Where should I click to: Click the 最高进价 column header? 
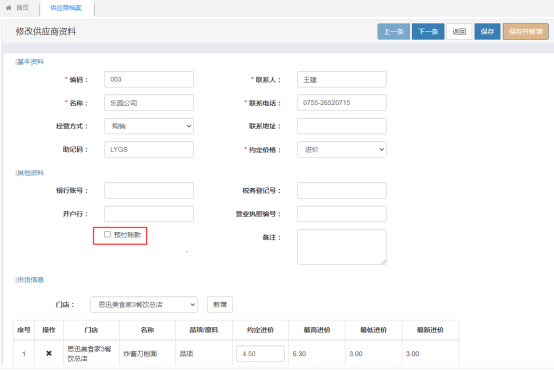pyautogui.click(x=317, y=330)
